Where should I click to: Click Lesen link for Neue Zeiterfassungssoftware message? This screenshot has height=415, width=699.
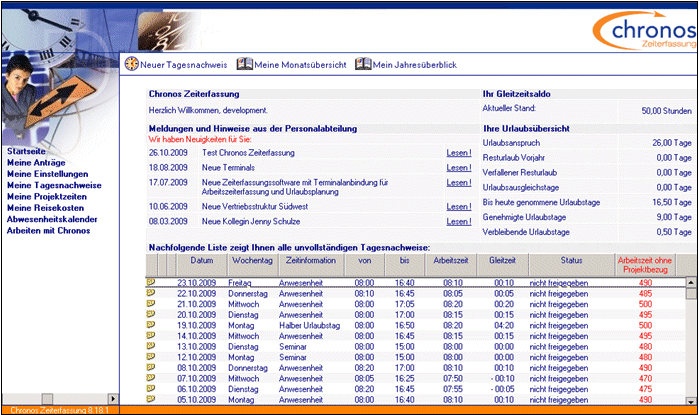click(459, 183)
